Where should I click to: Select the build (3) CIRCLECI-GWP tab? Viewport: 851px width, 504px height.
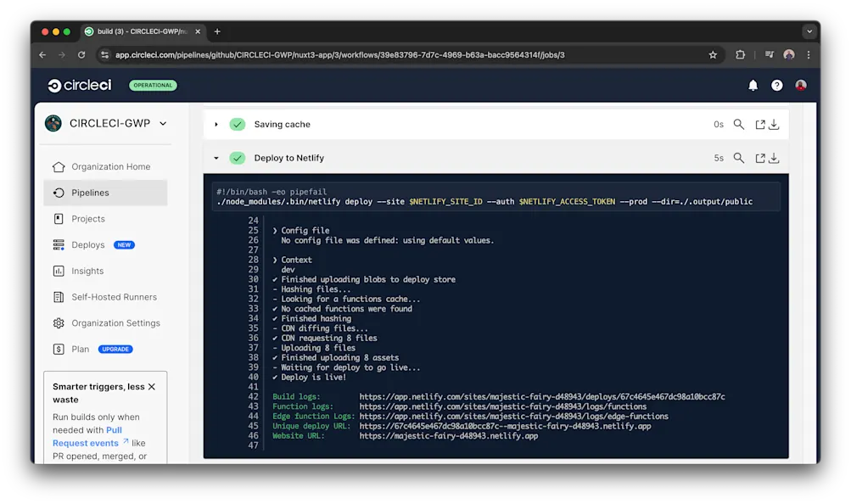pos(143,31)
